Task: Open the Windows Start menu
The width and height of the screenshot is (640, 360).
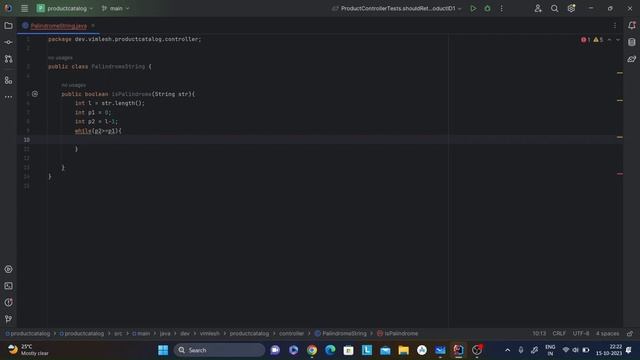Action: pyautogui.click(x=163, y=350)
